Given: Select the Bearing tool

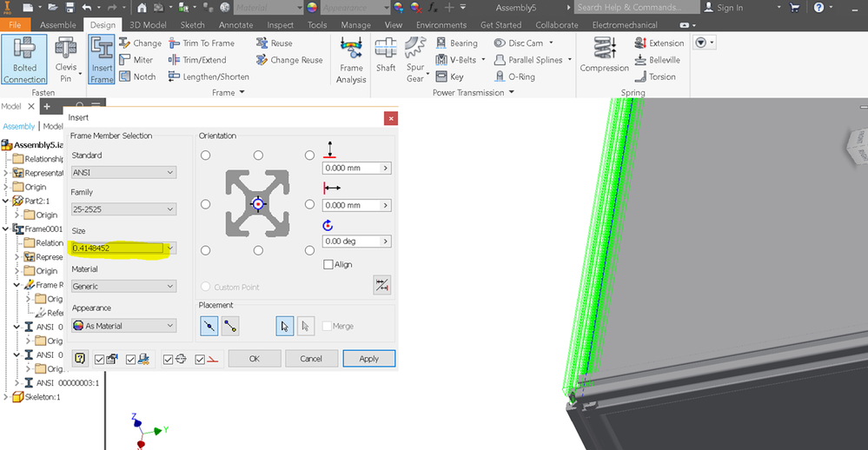Looking at the screenshot, I should tap(457, 43).
